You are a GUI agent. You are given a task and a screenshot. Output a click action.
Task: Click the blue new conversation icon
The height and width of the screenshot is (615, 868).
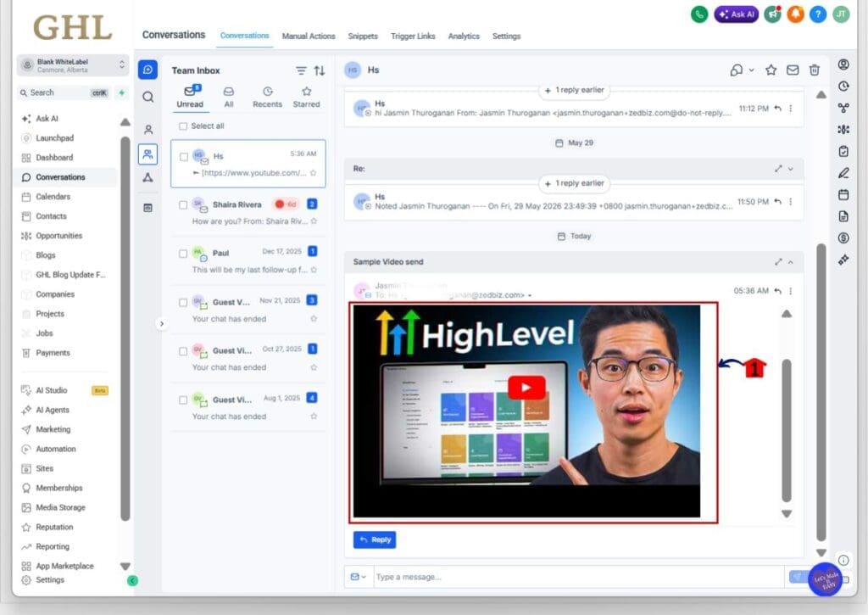(x=147, y=70)
